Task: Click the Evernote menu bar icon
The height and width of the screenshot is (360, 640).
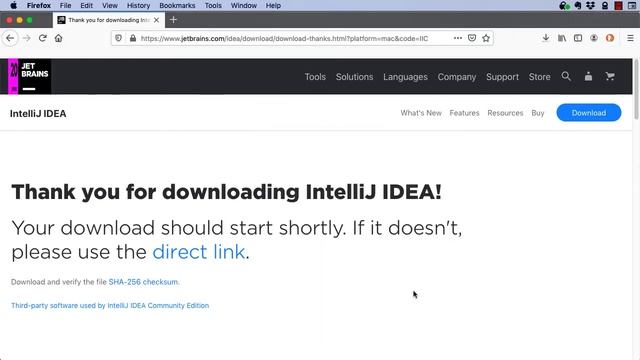Action: coord(578,5)
